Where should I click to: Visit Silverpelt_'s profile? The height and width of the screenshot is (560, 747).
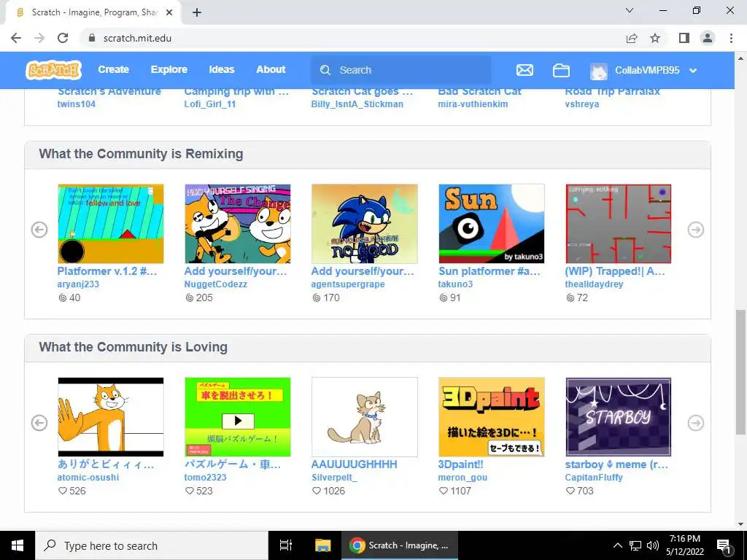click(334, 478)
